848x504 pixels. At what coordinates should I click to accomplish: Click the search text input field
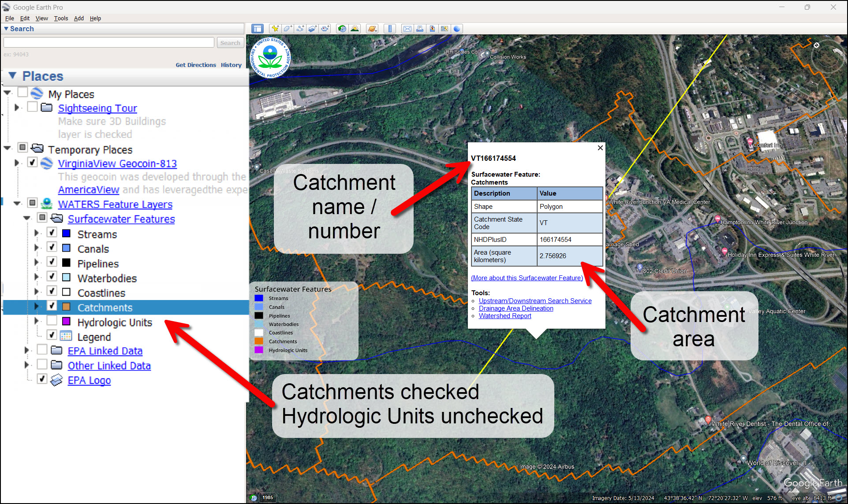[109, 42]
